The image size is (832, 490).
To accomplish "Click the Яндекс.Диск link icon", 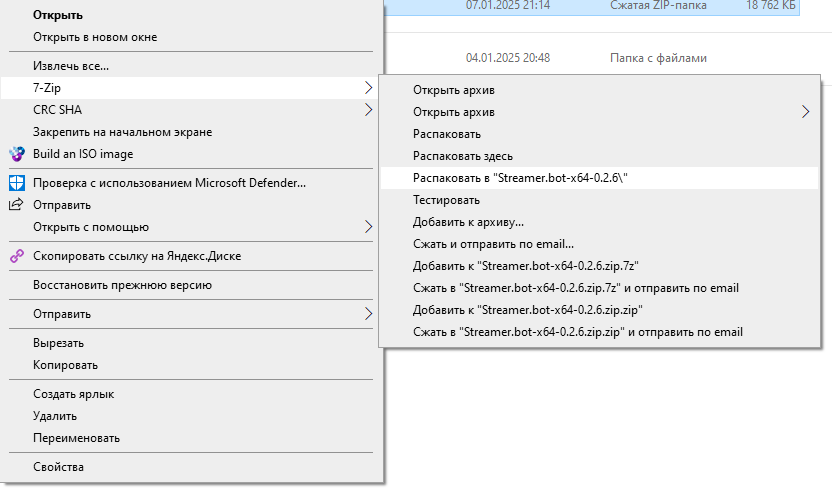I will (17, 256).
